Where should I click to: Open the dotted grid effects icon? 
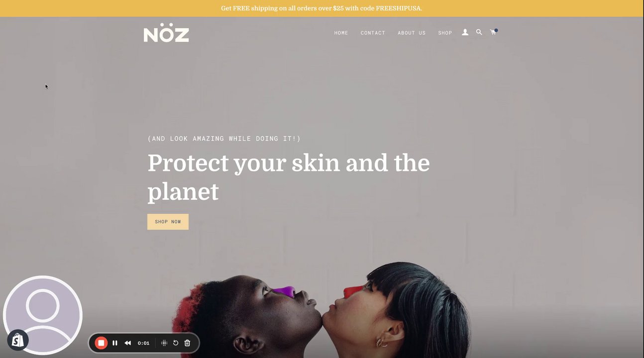point(164,343)
